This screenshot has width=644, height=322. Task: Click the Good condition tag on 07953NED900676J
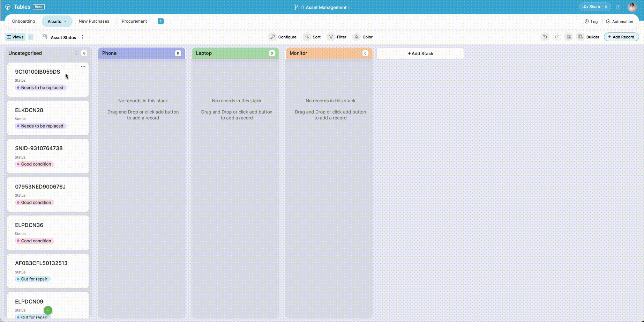coord(35,203)
